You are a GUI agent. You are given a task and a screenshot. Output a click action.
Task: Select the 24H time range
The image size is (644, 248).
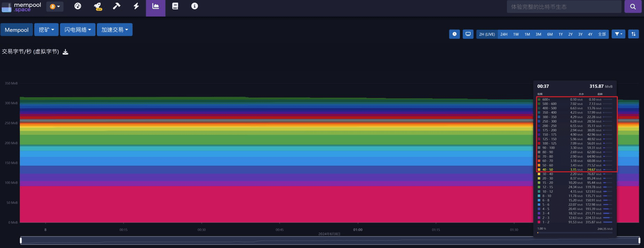(x=504, y=34)
